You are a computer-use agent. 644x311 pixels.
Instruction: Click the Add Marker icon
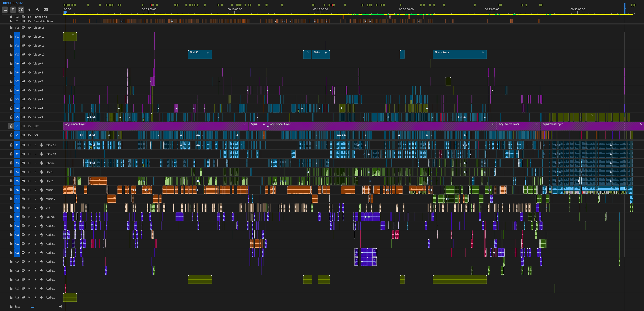pos(29,10)
